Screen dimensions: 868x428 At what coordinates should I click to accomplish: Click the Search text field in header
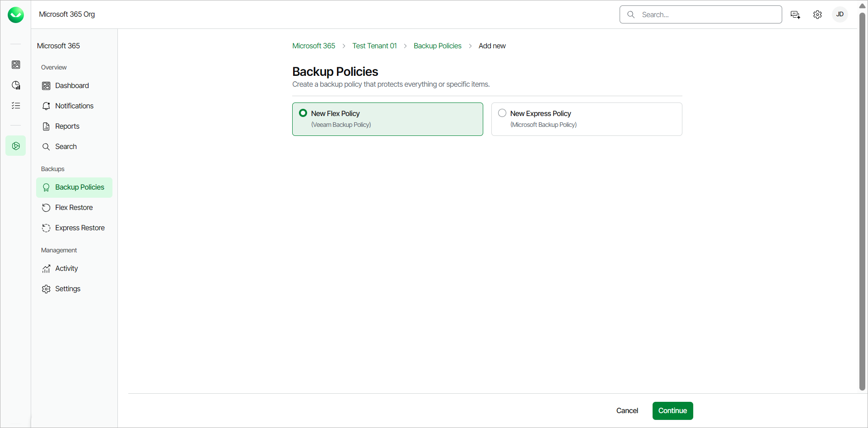tap(701, 14)
